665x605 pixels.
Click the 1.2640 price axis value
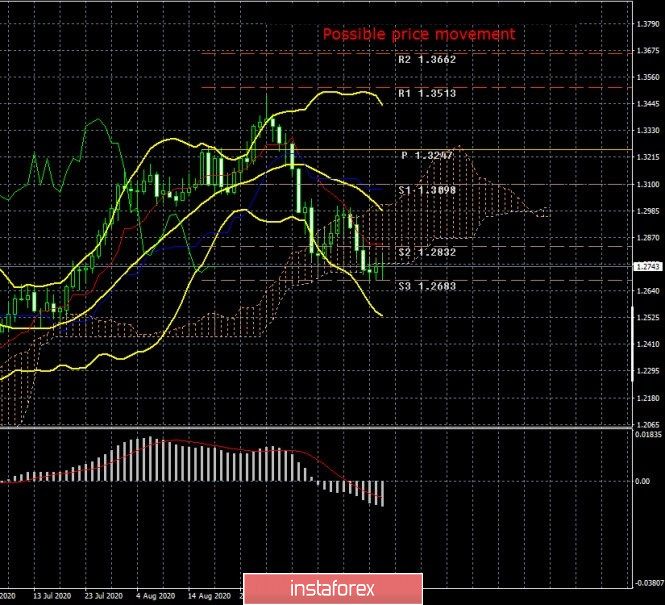[x=648, y=291]
